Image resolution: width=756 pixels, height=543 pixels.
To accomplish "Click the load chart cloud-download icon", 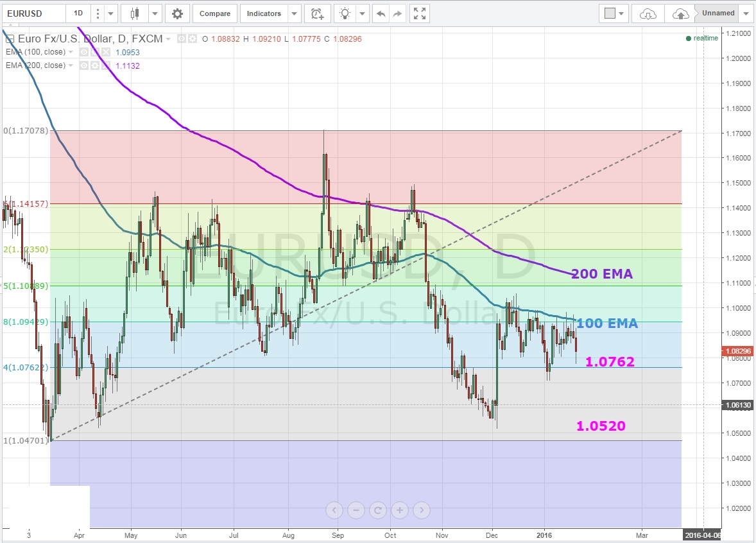I will click(x=649, y=13).
